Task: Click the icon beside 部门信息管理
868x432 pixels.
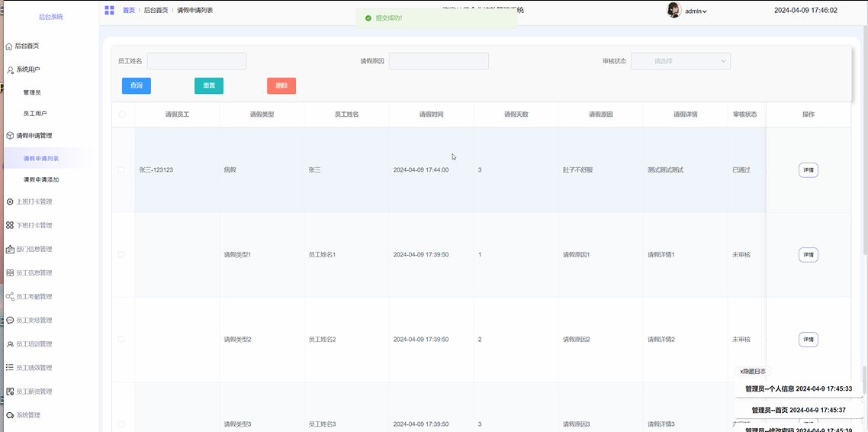Action: (x=10, y=250)
